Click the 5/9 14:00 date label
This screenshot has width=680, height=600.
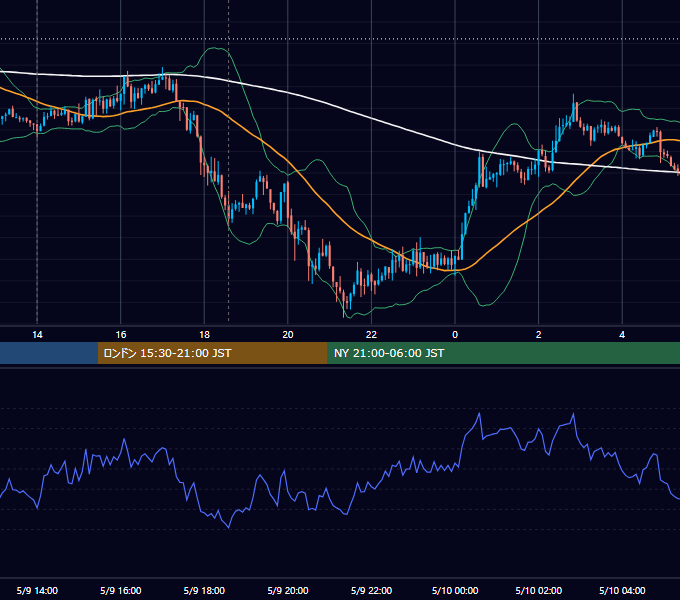click(37, 590)
